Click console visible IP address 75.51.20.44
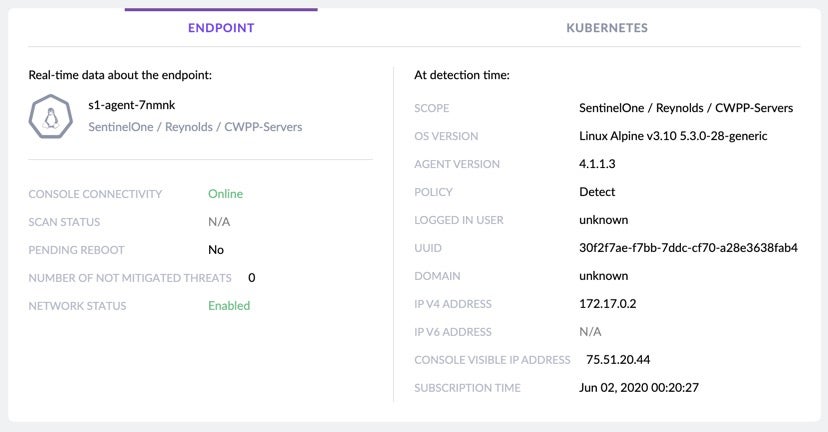The image size is (828, 432). 618,360
